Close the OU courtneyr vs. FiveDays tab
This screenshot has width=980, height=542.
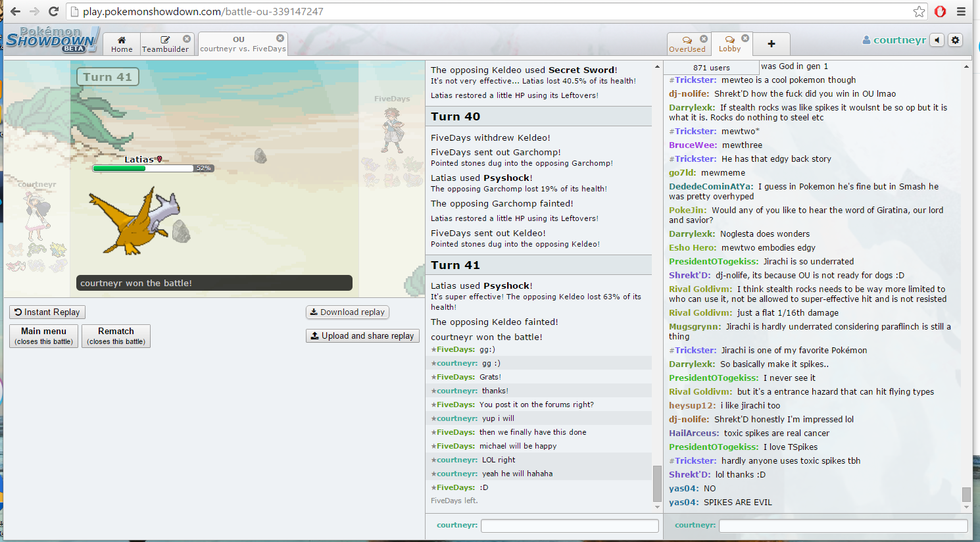280,38
